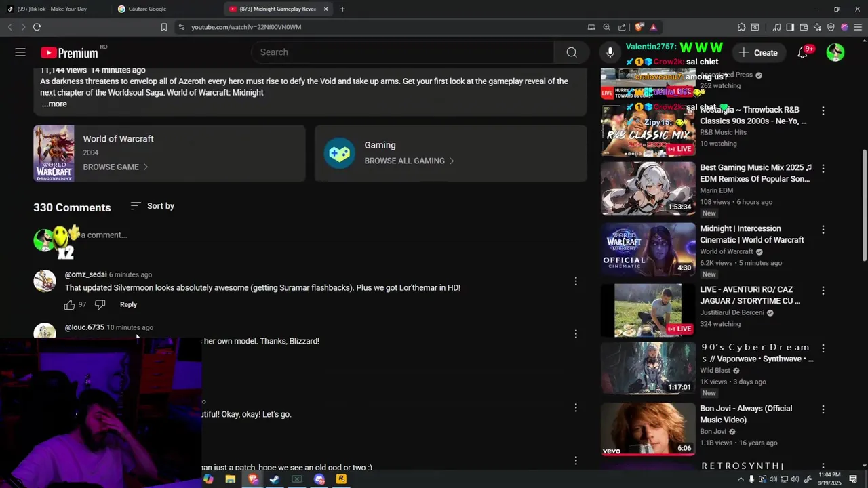Open Nostalgia Throwback R&B live thumbnail
The image size is (868, 488).
pos(648,131)
